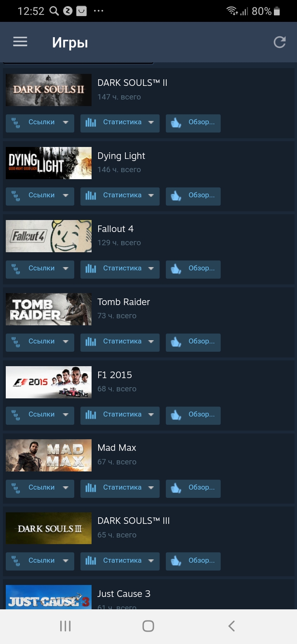Open the Just Cause 3 banner image
The image size is (297, 644).
(x=49, y=597)
